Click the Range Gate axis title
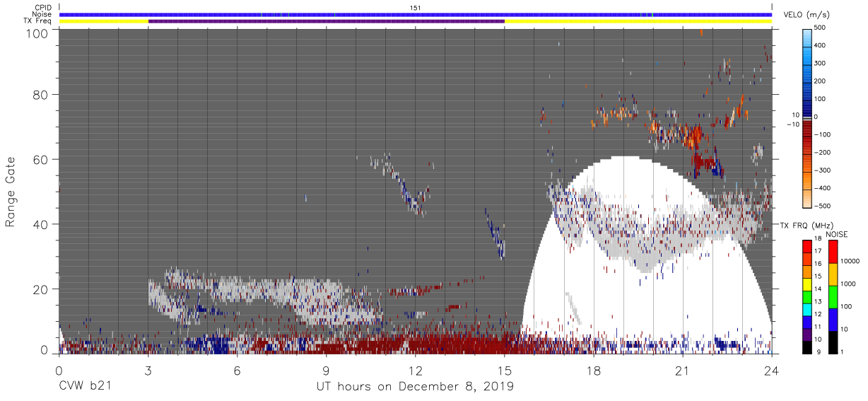The height and width of the screenshot is (401, 868). [x=11, y=191]
